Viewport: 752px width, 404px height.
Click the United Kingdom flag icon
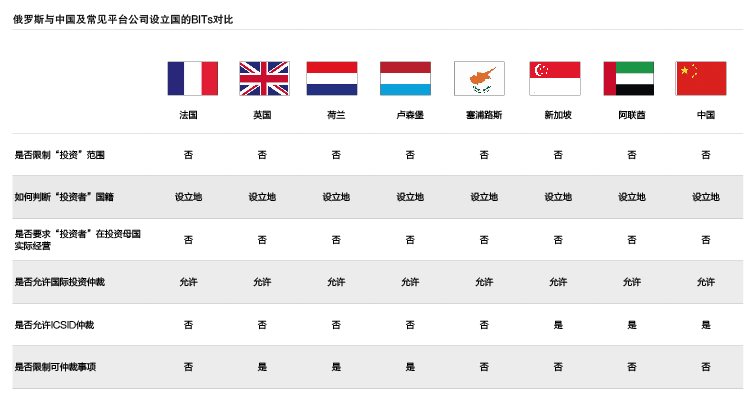264,78
